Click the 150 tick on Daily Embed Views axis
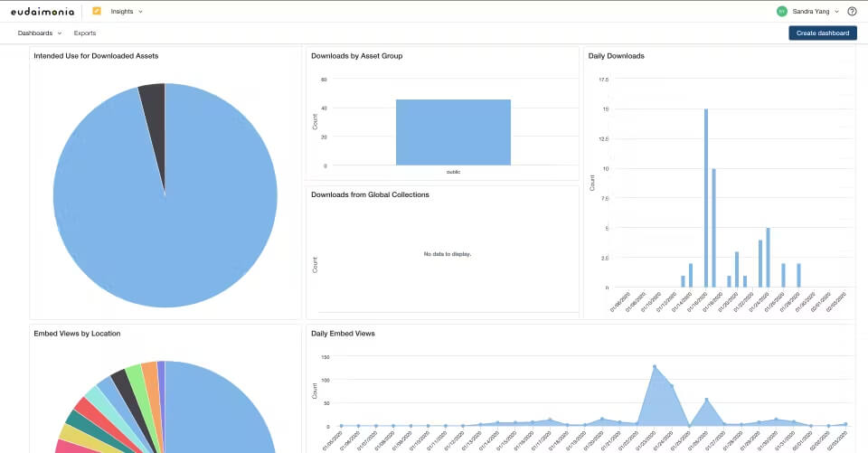 coord(325,357)
